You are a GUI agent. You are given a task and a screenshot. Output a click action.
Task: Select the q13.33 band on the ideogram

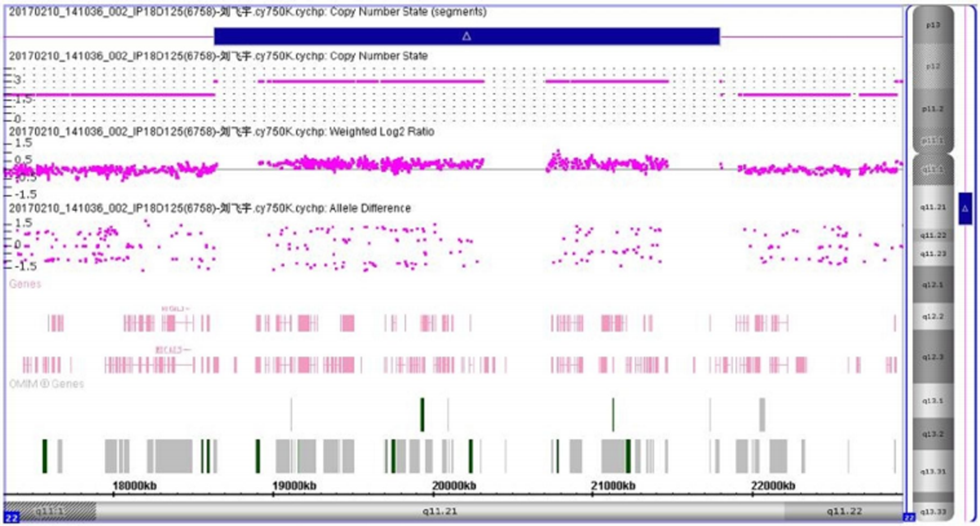(x=933, y=512)
